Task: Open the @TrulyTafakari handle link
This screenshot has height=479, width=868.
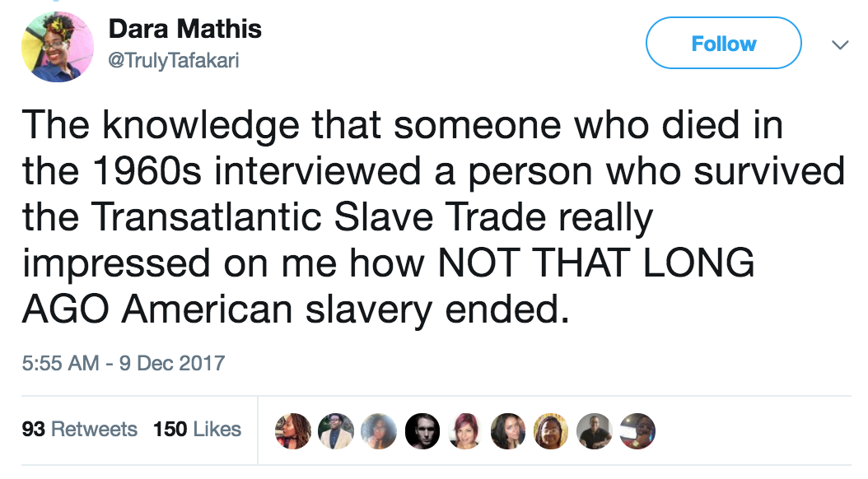Action: coord(174,61)
